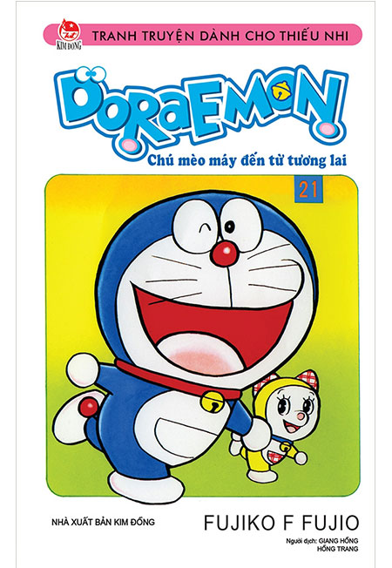Click the small Dorami doll
This screenshot has height=568, width=392.
coord(279,424)
